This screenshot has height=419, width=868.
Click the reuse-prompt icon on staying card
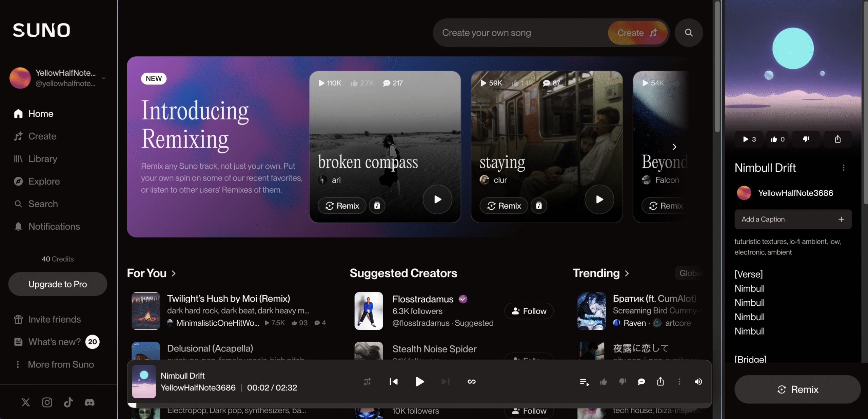(539, 206)
